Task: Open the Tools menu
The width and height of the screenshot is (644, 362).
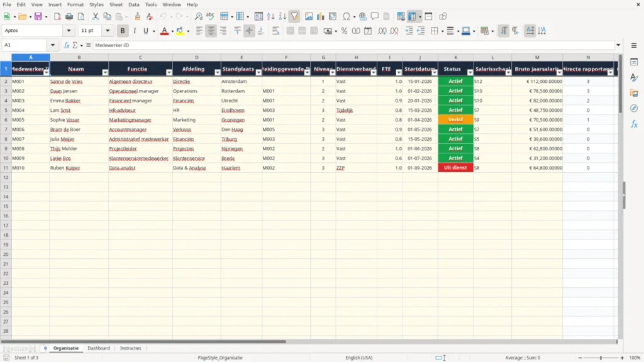Action: (151, 4)
